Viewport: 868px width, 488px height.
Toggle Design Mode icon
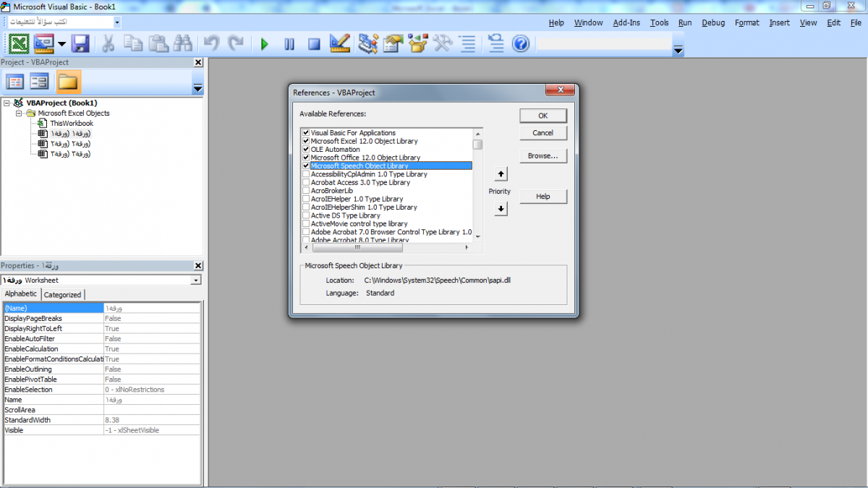click(339, 44)
